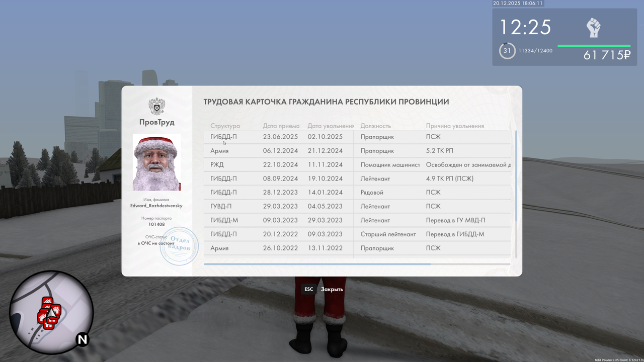Select the Армия row dated 26.10.2022

357,248
